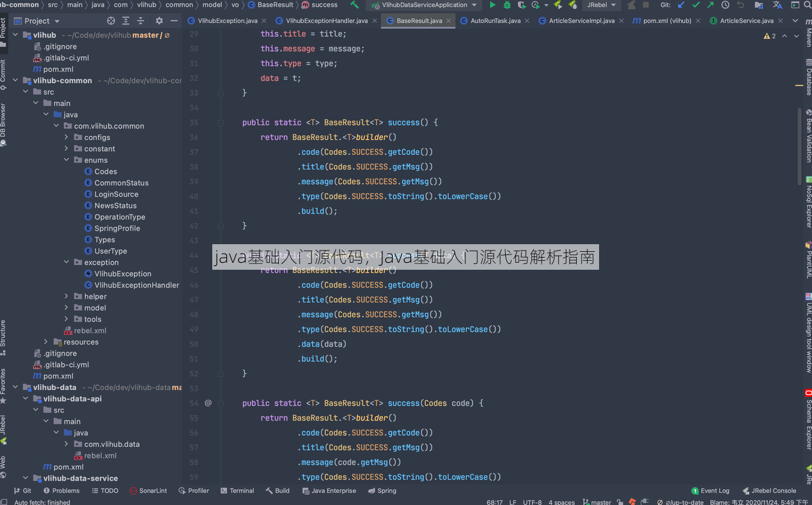Open the SonarLint tool window
The height and width of the screenshot is (505, 812).
[x=148, y=491]
